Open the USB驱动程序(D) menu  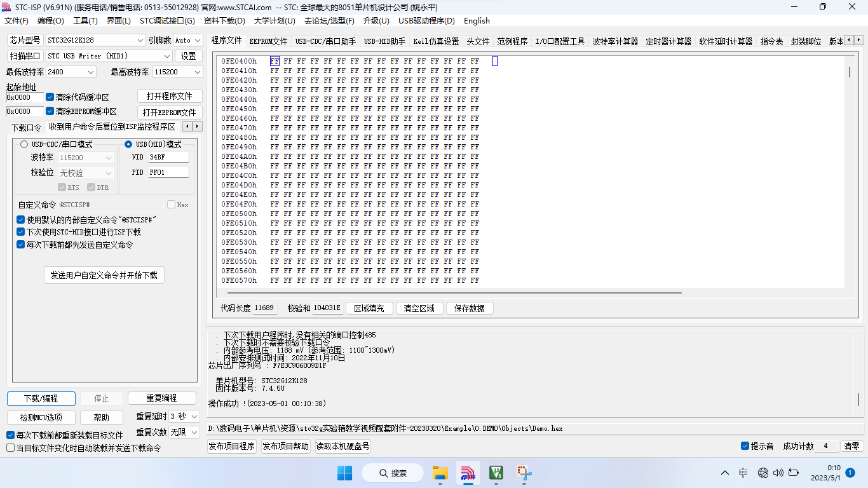[426, 21]
